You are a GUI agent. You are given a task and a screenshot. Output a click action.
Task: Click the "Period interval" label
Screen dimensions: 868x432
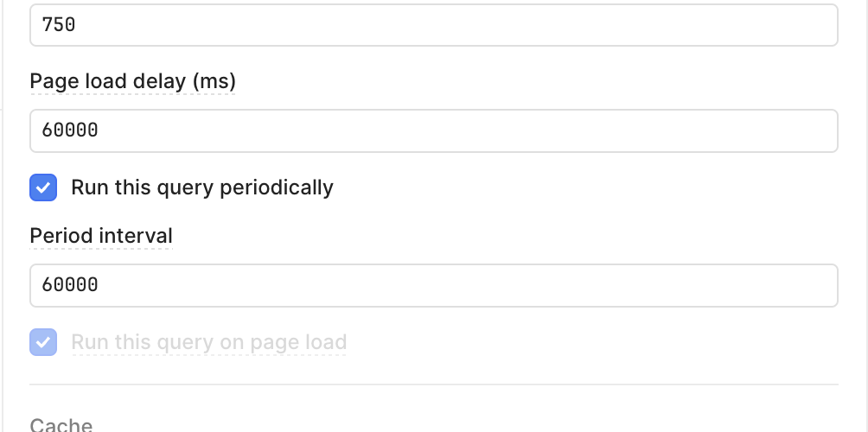click(x=101, y=236)
